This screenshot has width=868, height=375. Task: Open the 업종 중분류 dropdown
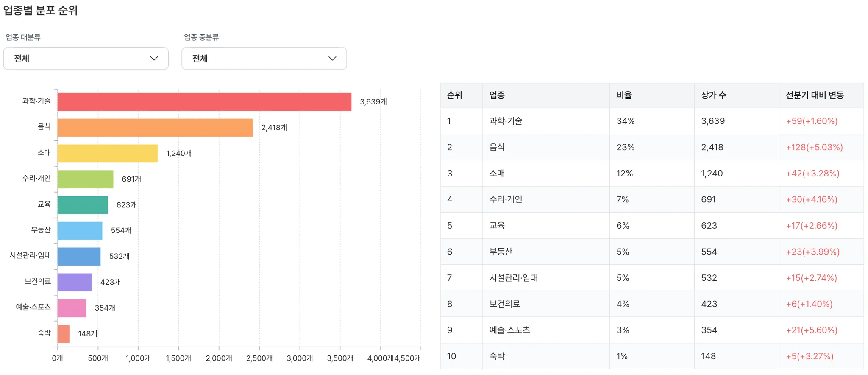click(x=264, y=59)
